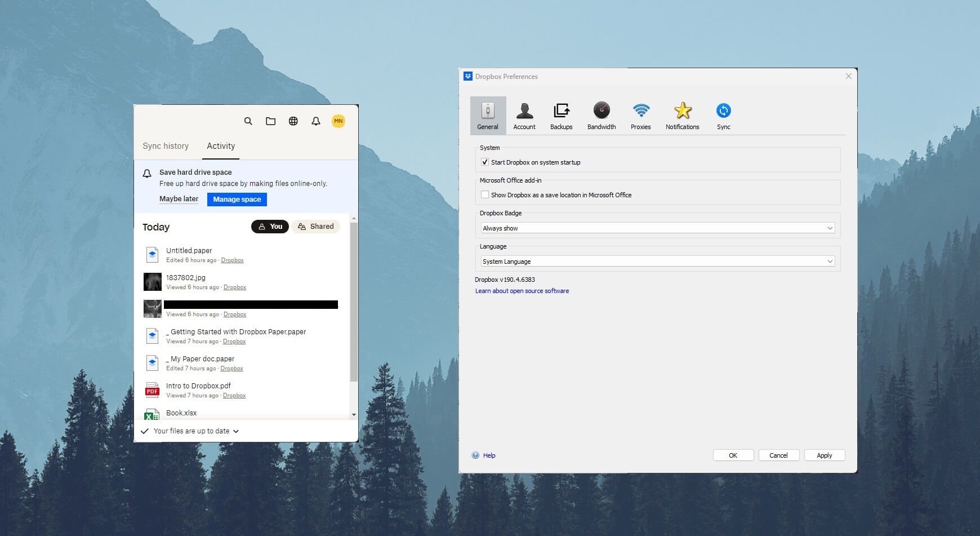This screenshot has height=536, width=980.
Task: Open 1837802.jpg file name
Action: tap(186, 278)
